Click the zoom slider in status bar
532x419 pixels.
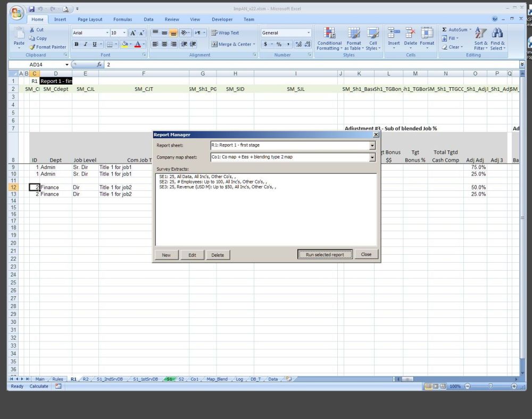point(490,386)
